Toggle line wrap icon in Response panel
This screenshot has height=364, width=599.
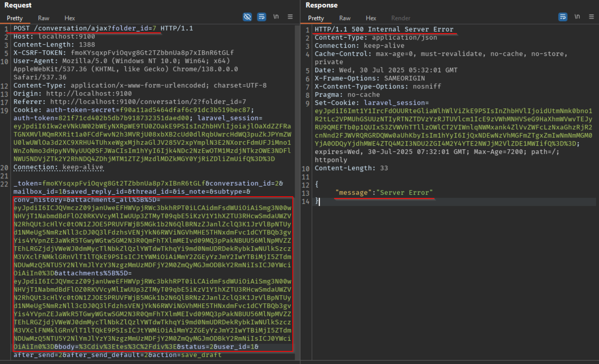(x=563, y=17)
